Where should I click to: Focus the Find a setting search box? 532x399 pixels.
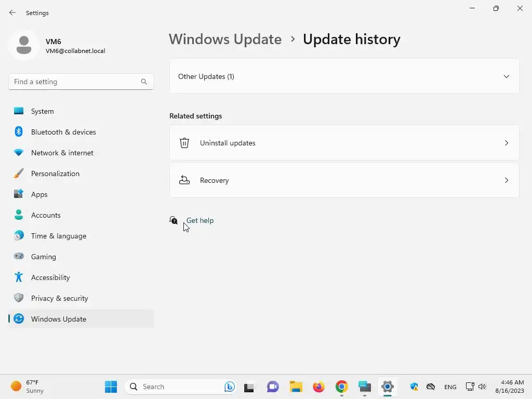(81, 82)
